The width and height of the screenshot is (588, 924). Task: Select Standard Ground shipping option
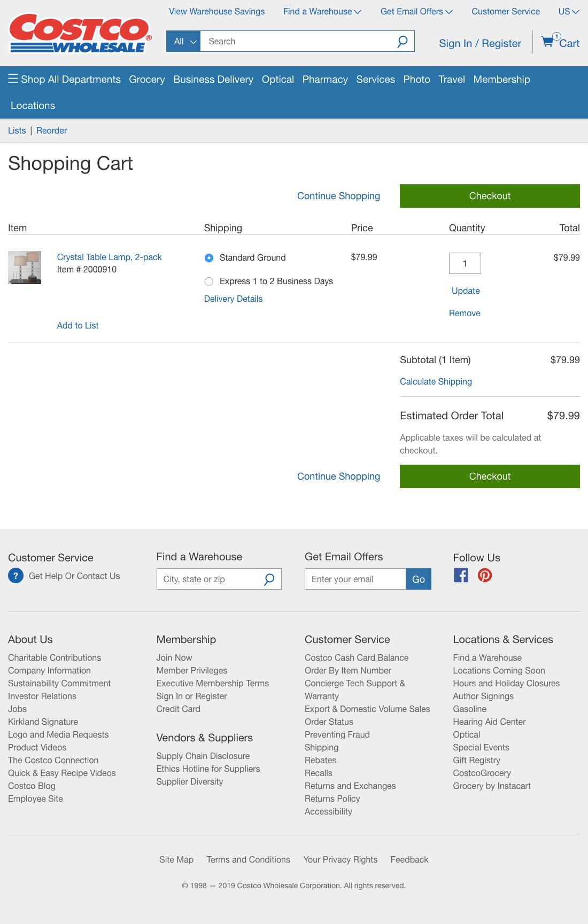(209, 258)
